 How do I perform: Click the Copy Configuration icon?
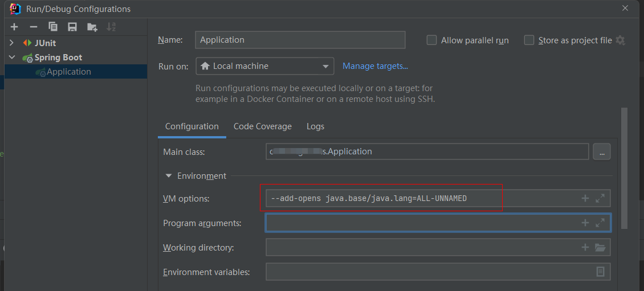point(53,27)
